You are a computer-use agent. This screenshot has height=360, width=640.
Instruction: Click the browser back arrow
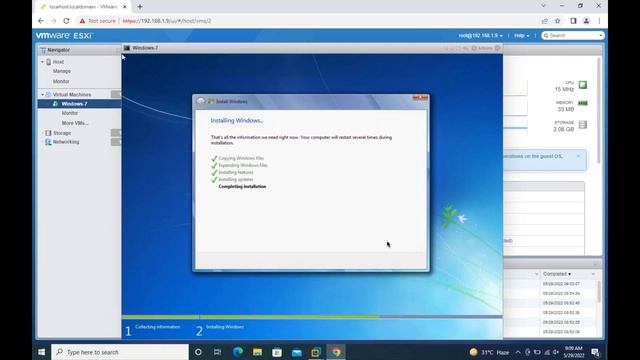point(41,21)
